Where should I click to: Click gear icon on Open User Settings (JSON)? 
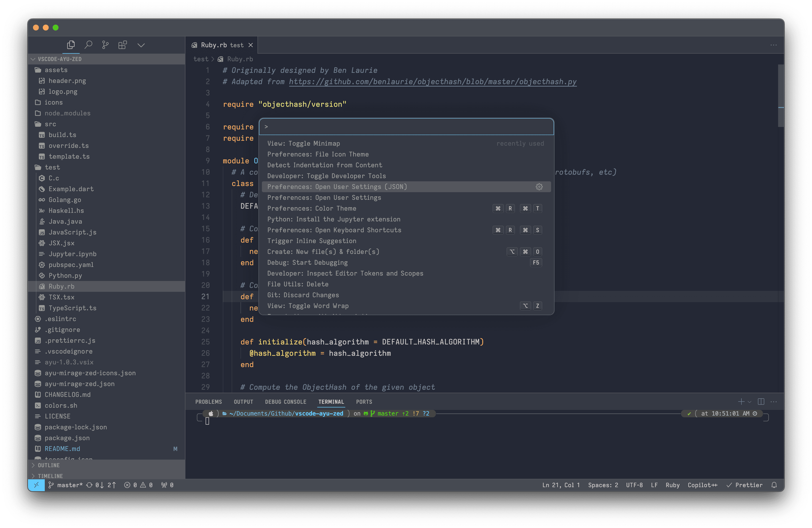[x=539, y=187]
